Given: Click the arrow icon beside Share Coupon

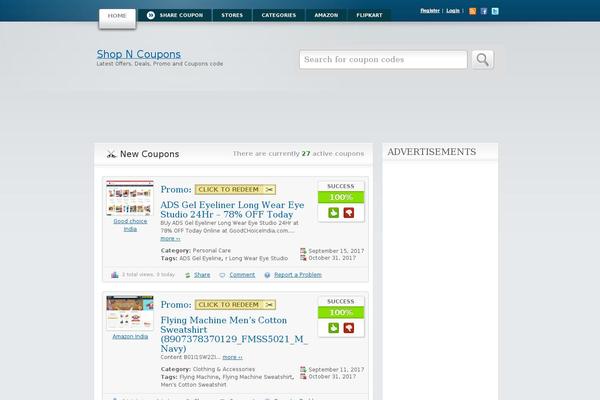Looking at the screenshot, I should pos(151,15).
